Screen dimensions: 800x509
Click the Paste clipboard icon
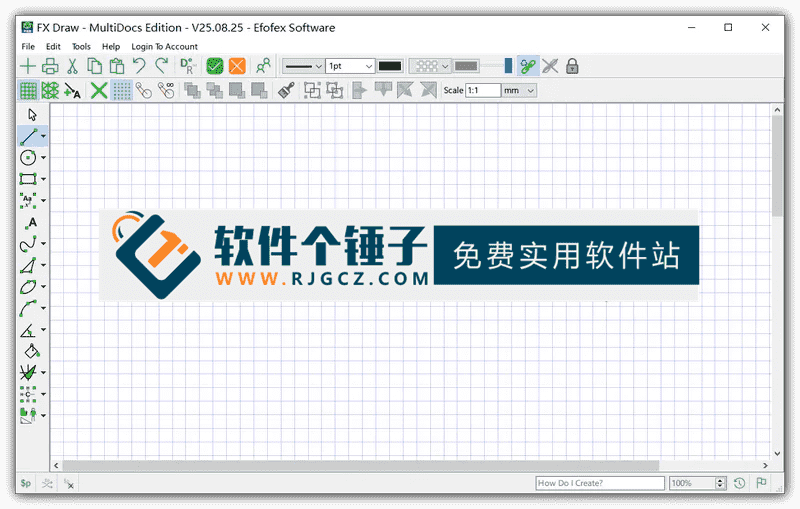117,66
